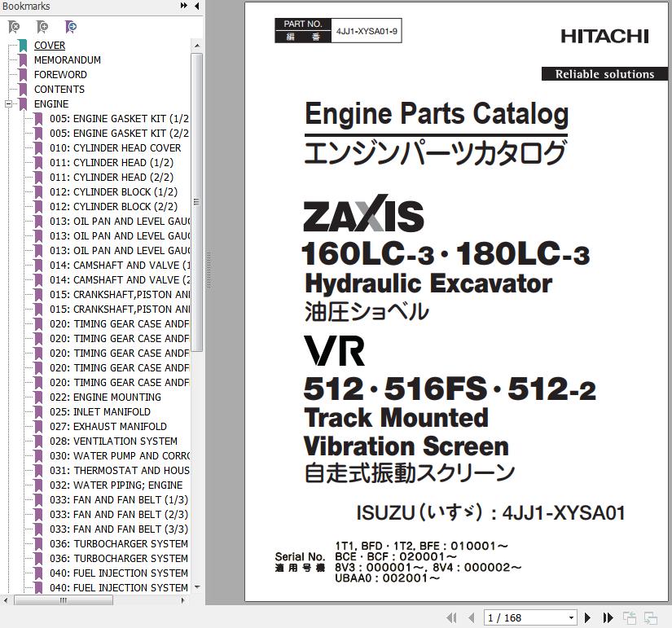
Task: Collapse the Bookmarks panel with the left arrow
Action: (196, 7)
